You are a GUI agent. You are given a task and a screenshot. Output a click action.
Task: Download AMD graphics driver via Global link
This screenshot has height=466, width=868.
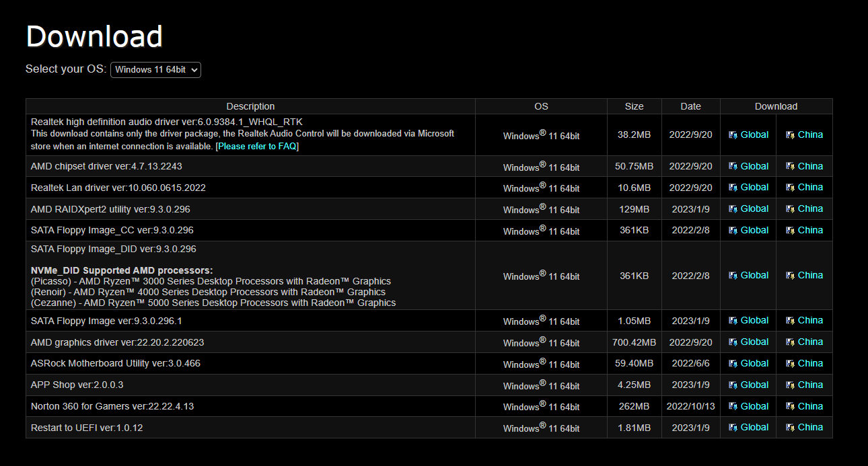tap(754, 342)
